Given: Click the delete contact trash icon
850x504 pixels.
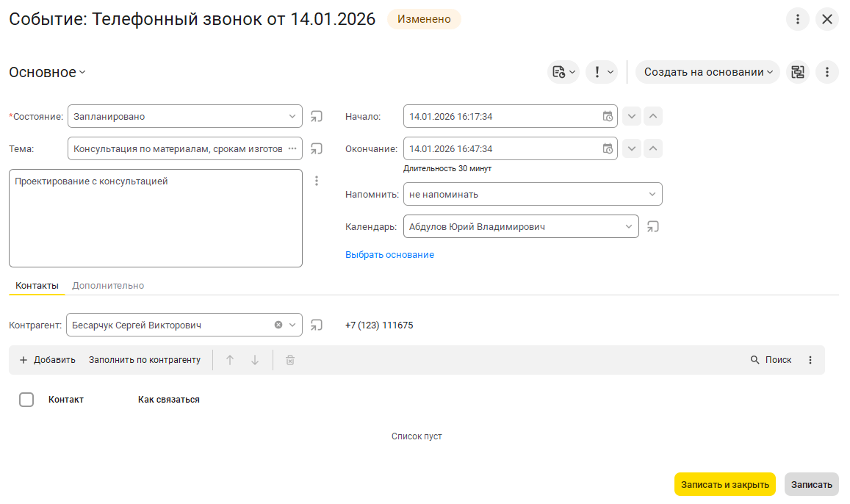Looking at the screenshot, I should click(290, 360).
